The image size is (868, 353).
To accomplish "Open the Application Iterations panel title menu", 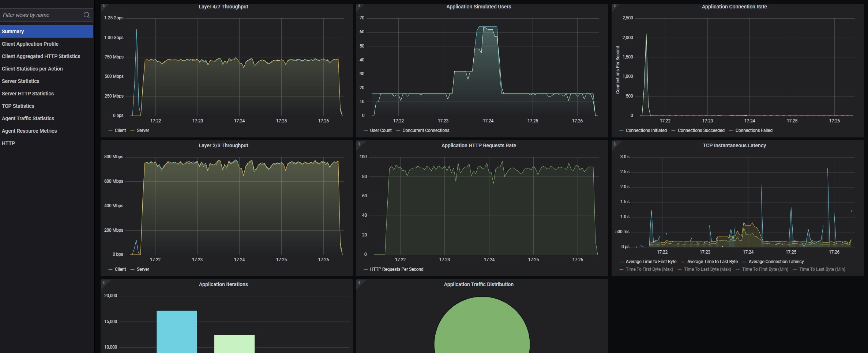I will 223,284.
